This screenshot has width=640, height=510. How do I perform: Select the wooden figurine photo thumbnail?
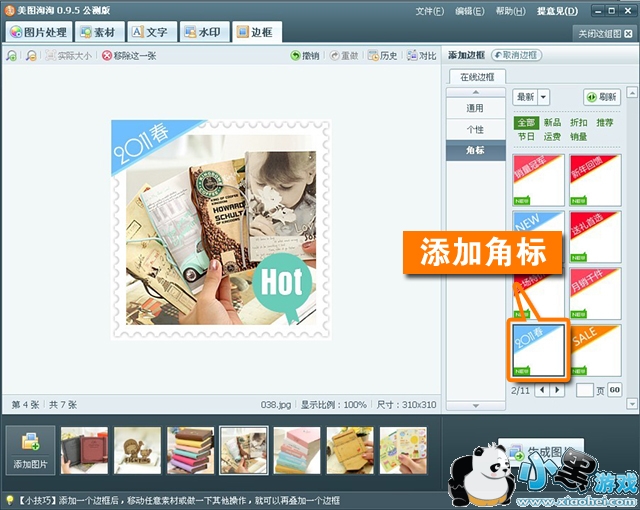[138, 450]
